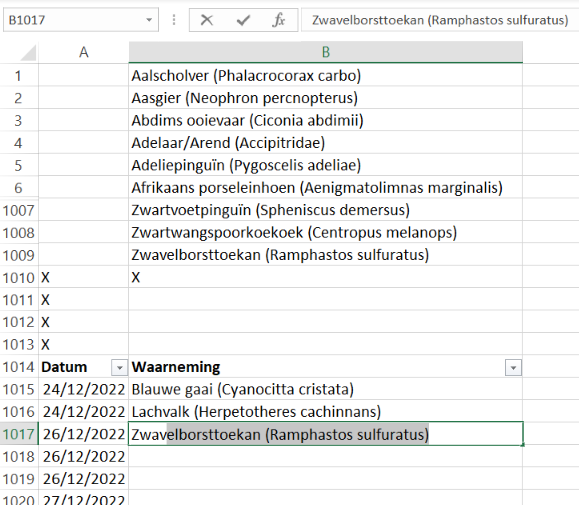Select the cell containing Lachvalk
Screen dimensions: 579x505
(x=325, y=412)
